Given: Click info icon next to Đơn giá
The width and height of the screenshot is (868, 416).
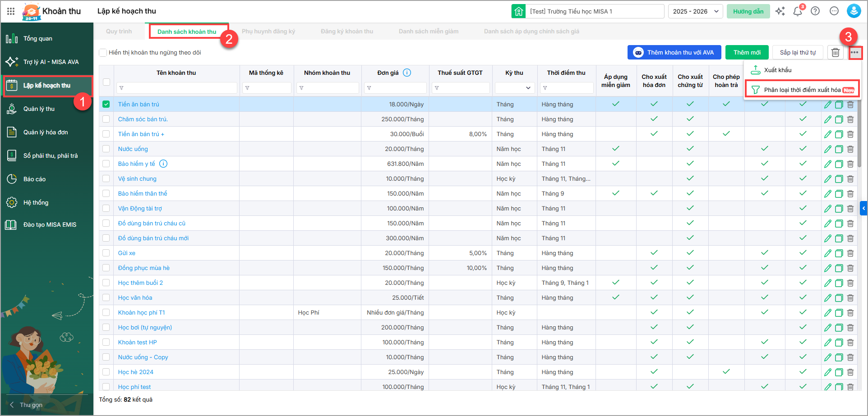Looking at the screenshot, I should (x=407, y=73).
